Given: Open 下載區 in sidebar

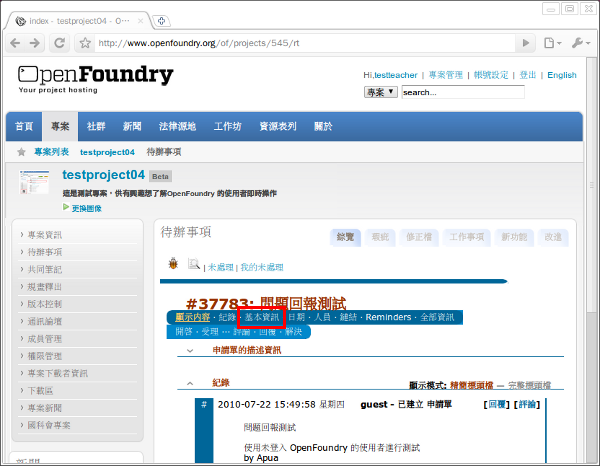Looking at the screenshot, I should (40, 391).
